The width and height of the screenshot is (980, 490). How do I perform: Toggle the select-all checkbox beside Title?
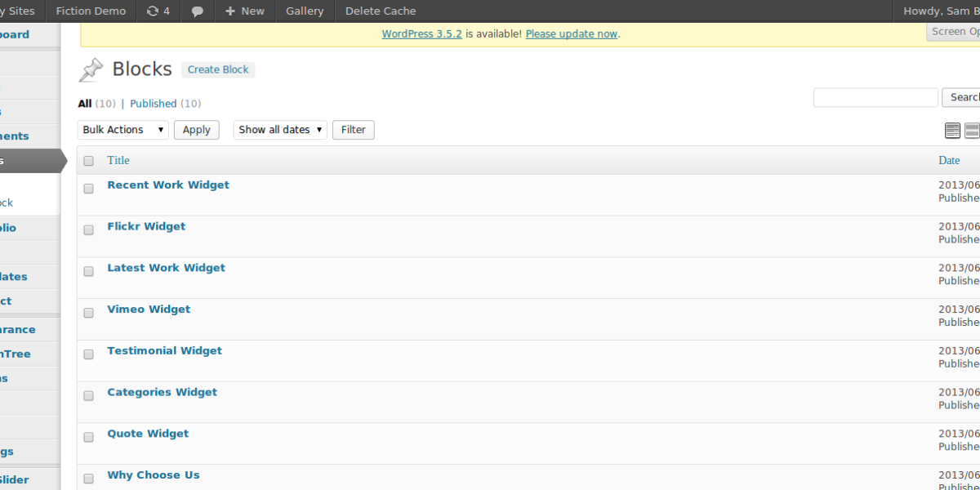tap(89, 161)
